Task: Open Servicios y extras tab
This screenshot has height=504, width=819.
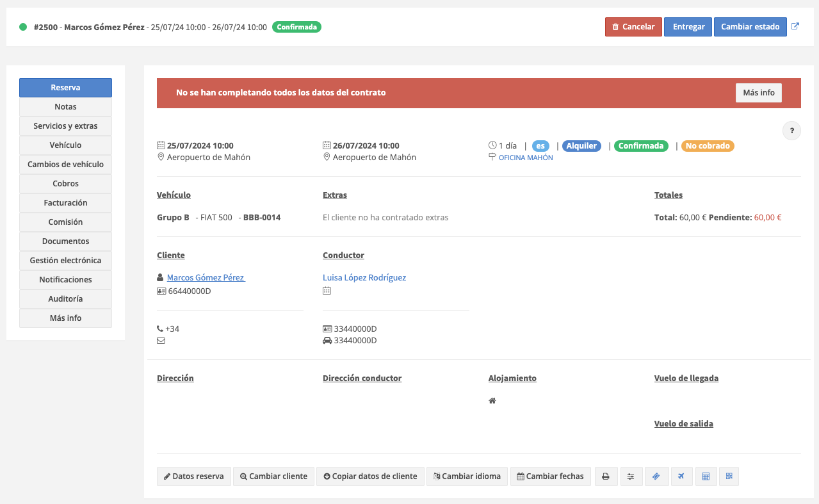Action: coord(65,126)
